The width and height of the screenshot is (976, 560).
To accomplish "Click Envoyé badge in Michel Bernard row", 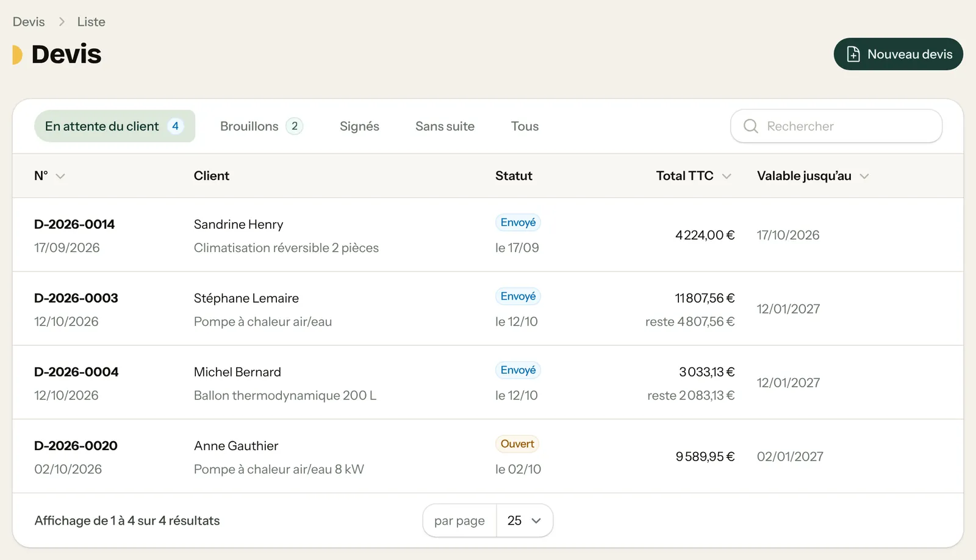I will [518, 370].
